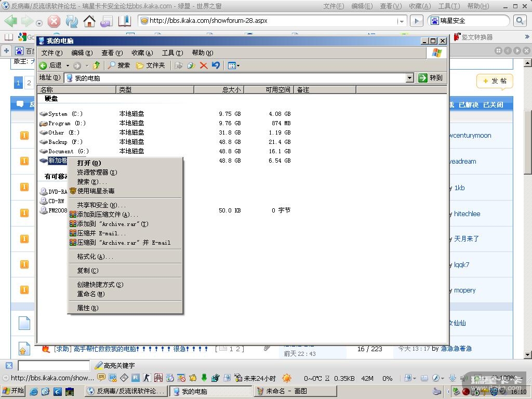Choose 使用瑞星杀毒 in the context menu

[x=125, y=191]
